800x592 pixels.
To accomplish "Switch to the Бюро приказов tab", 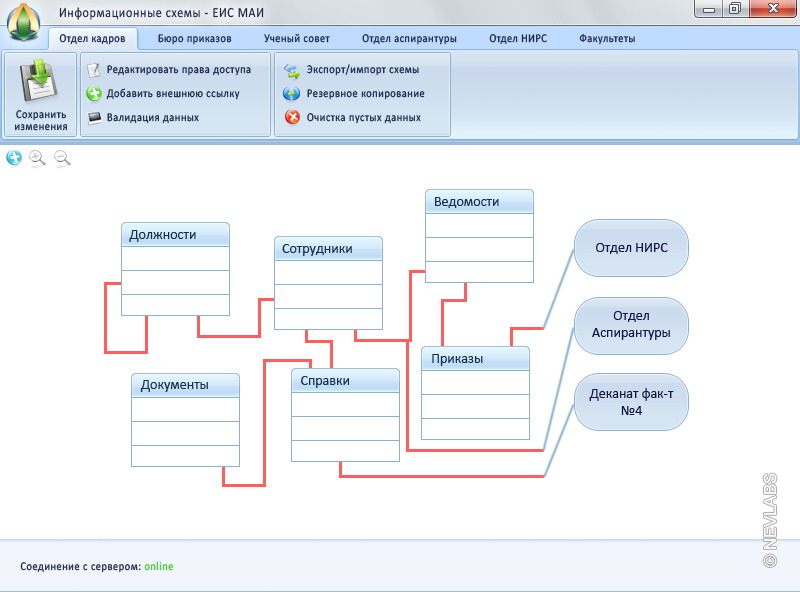I will click(194, 39).
